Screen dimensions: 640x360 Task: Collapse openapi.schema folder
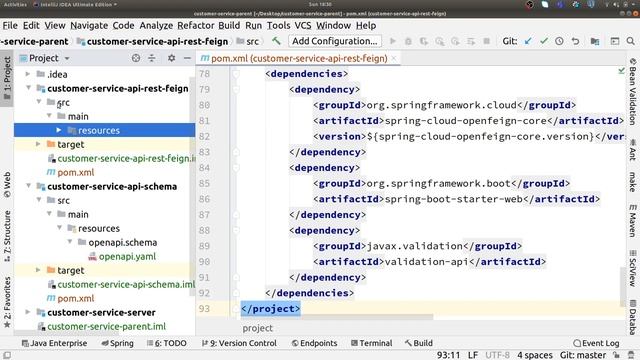(70, 242)
